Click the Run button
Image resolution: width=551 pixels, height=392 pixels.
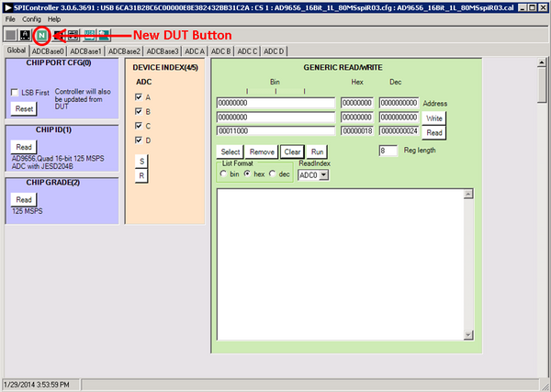click(317, 151)
